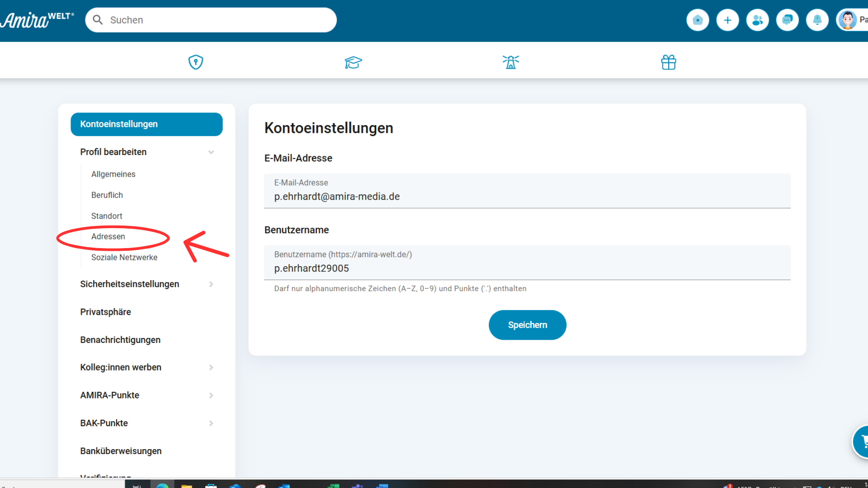Viewport: 868px width, 488px height.
Task: Open the Privatsphäre settings menu item
Action: tap(105, 312)
